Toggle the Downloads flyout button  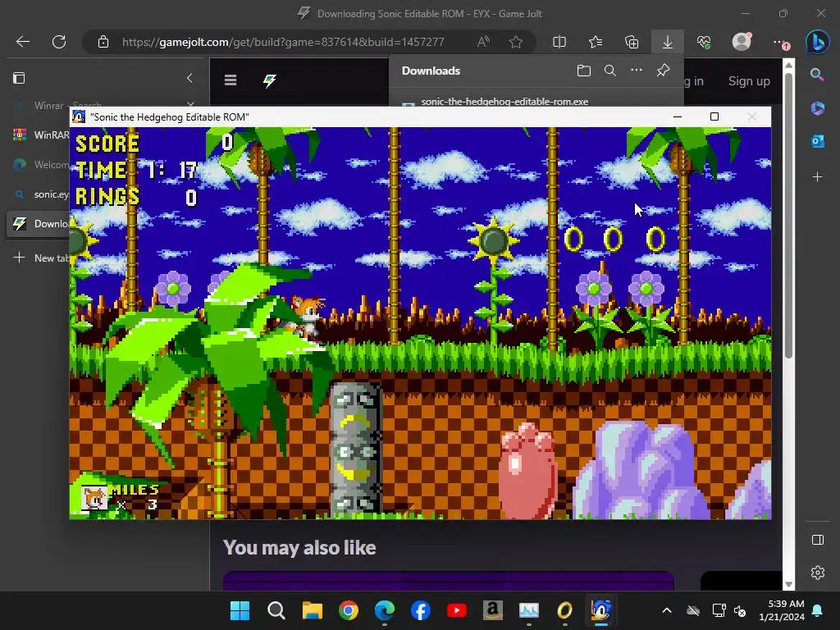tap(668, 42)
